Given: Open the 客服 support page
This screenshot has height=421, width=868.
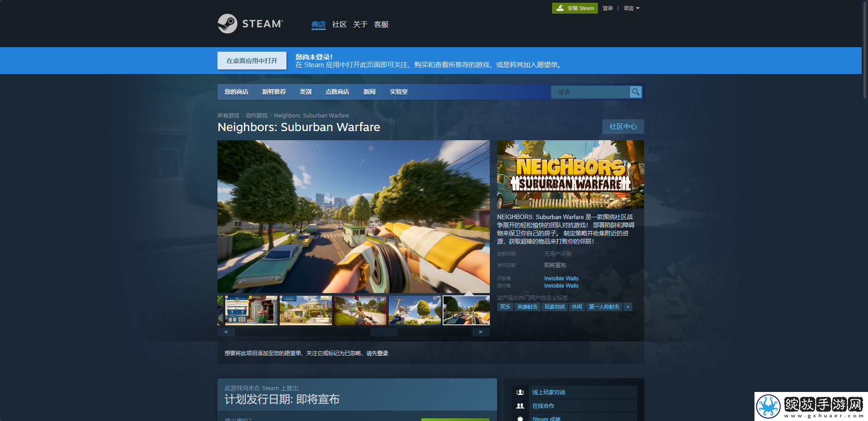Looking at the screenshot, I should [x=381, y=24].
